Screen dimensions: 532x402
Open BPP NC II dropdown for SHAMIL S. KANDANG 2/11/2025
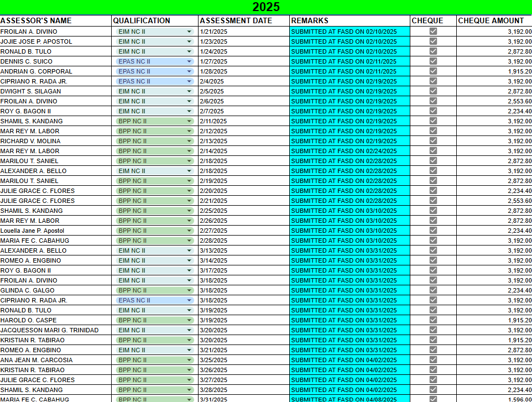pos(189,121)
